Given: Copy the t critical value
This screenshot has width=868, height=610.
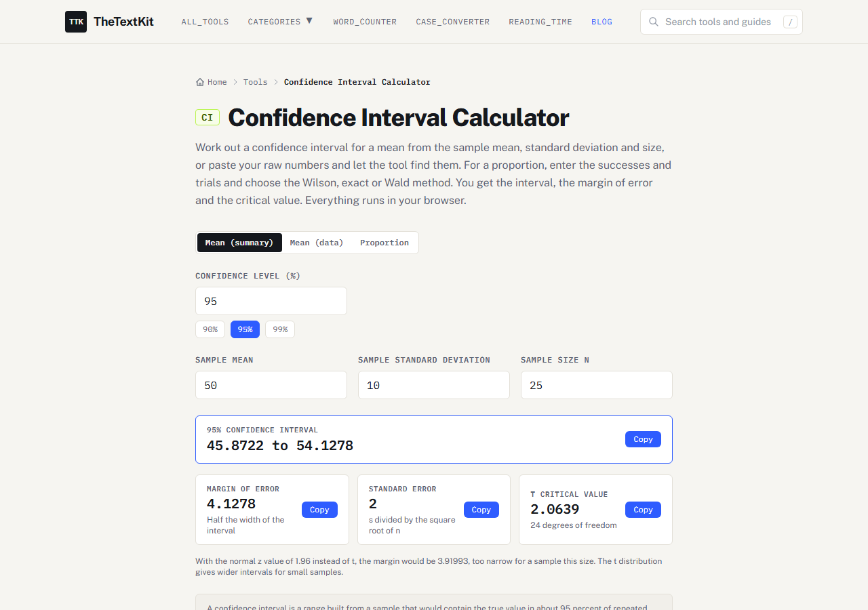Looking at the screenshot, I should pyautogui.click(x=643, y=510).
